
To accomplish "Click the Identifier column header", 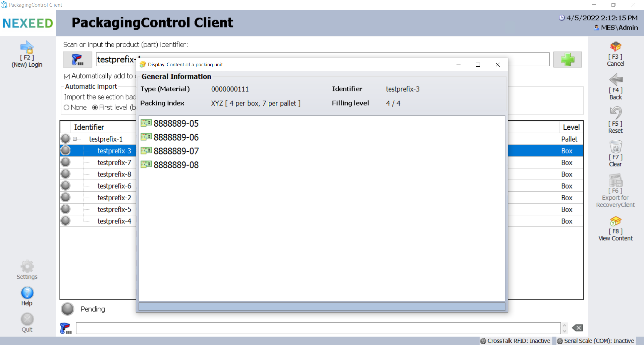I will pyautogui.click(x=89, y=127).
